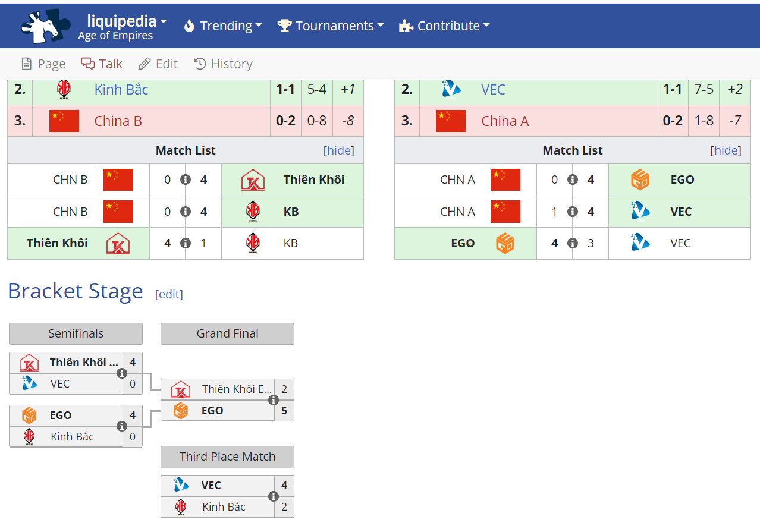
Task: Click info icon for Thiên Khôi vs VEC semifinal
Action: (x=122, y=373)
